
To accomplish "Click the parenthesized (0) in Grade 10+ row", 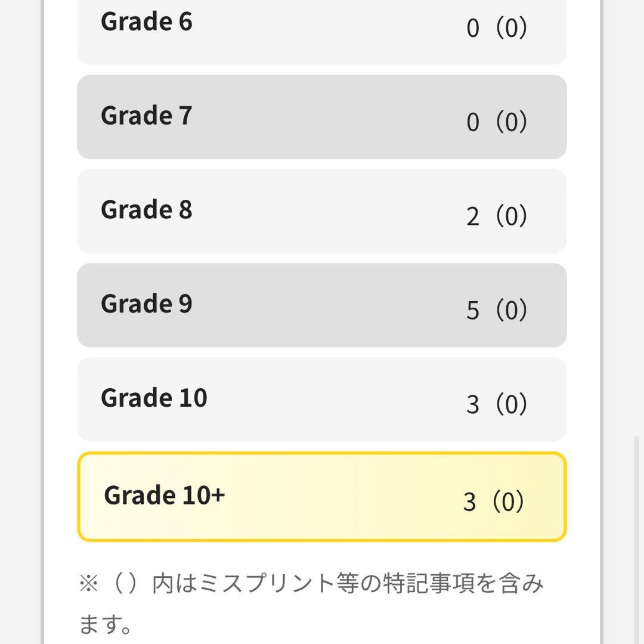I will (x=508, y=502).
